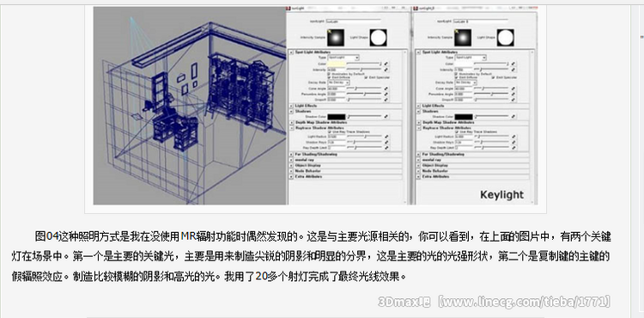Click map button beside right Shadow Color slider

tap(513, 117)
